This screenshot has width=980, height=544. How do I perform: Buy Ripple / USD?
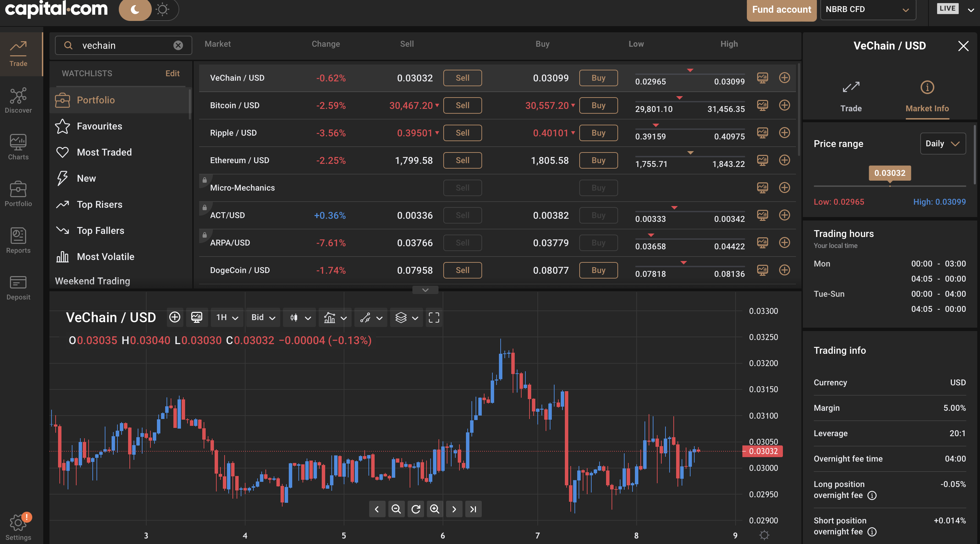599,133
